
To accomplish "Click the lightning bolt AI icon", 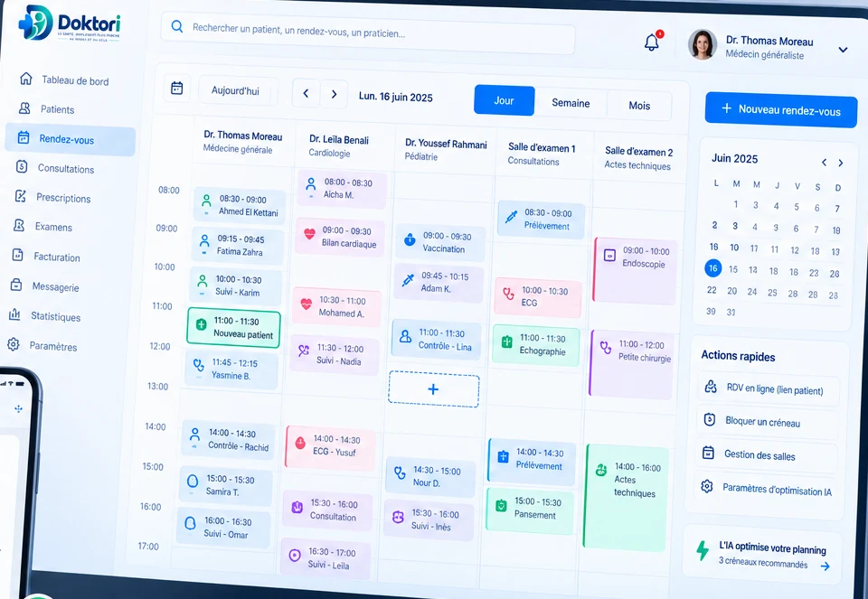I will tap(703, 550).
